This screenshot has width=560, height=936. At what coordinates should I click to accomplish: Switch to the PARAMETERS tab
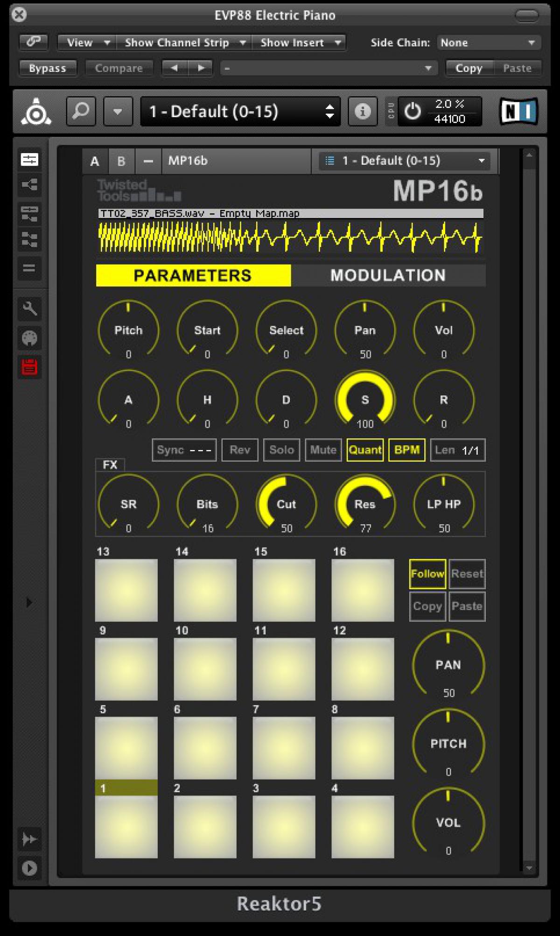pyautogui.click(x=193, y=275)
